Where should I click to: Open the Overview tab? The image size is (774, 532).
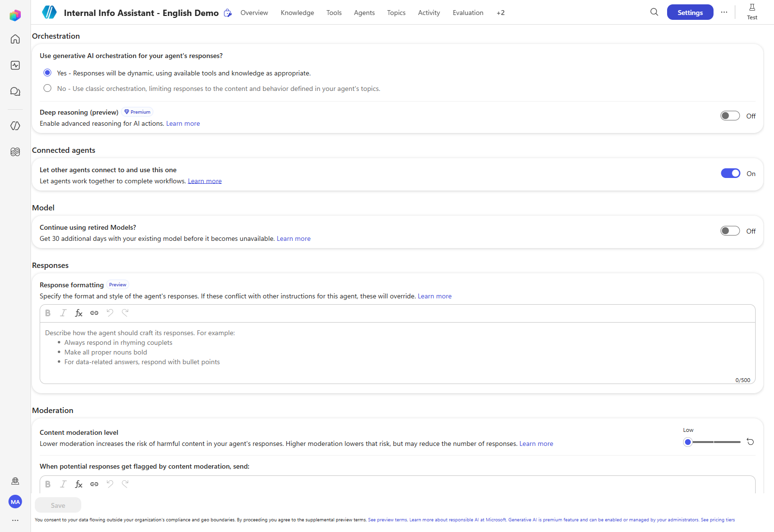pyautogui.click(x=254, y=13)
